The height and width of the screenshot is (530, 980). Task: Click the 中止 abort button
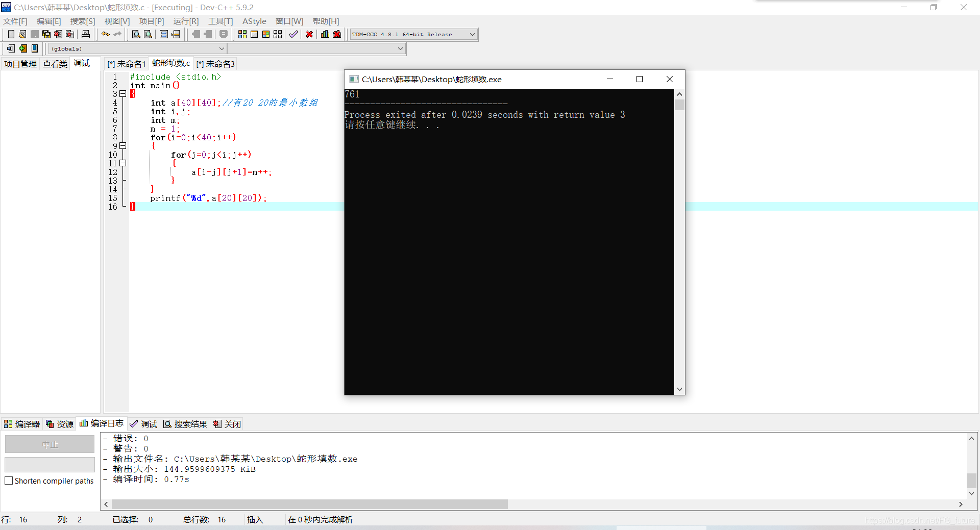pos(50,444)
